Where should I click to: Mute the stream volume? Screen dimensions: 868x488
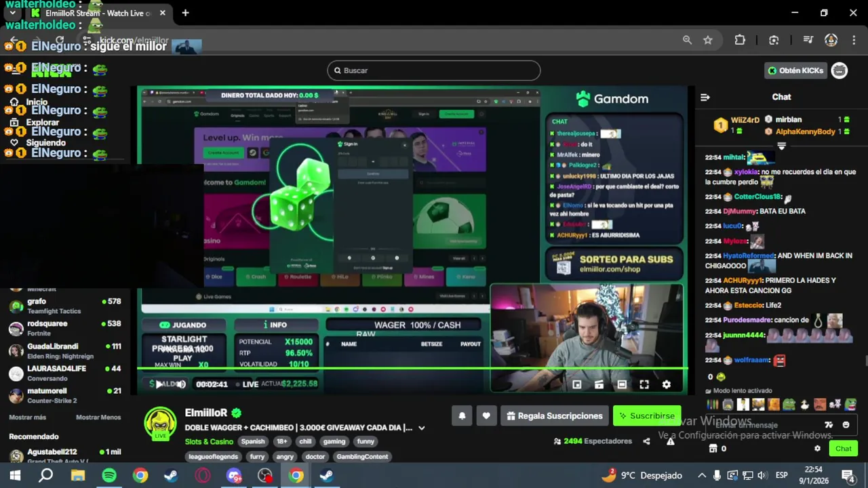click(181, 384)
